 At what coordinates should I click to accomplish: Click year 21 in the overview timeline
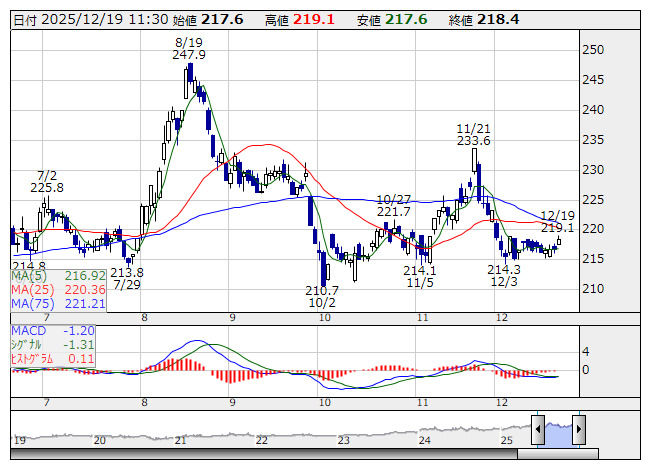180,439
